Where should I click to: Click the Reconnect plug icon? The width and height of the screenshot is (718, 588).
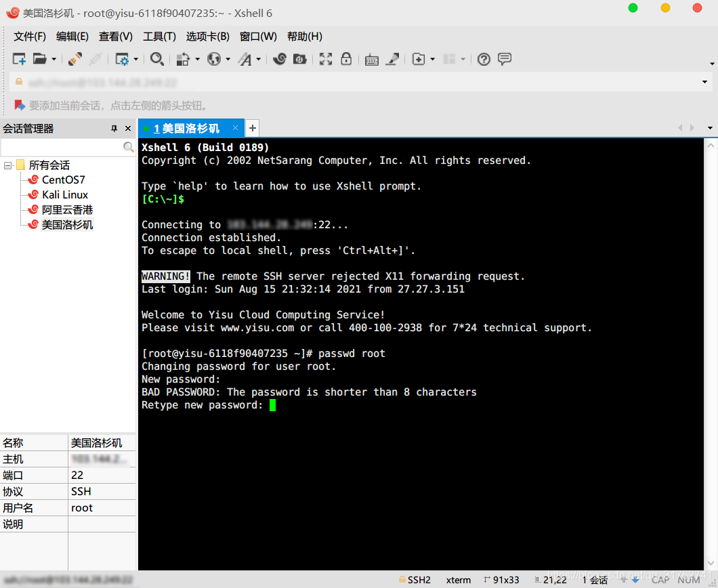[75, 59]
